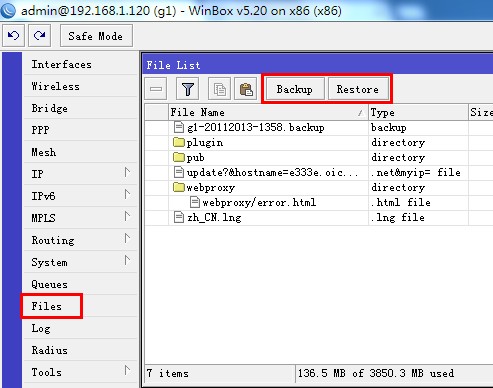
Task: Select the pub directory row
Action: pyautogui.click(x=319, y=157)
